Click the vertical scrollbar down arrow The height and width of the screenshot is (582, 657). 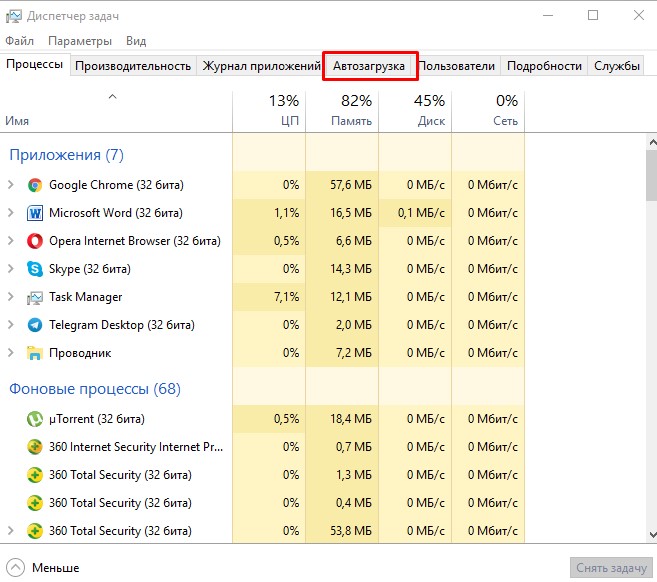[x=652, y=534]
